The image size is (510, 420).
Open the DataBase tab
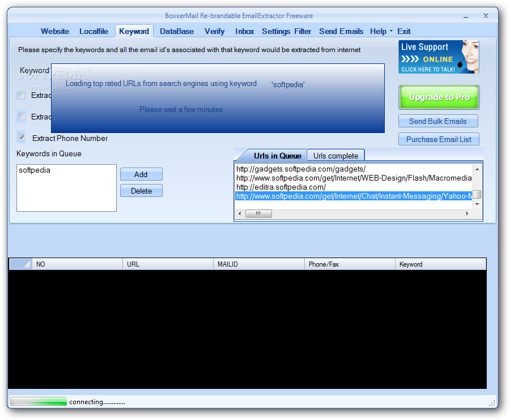(177, 32)
